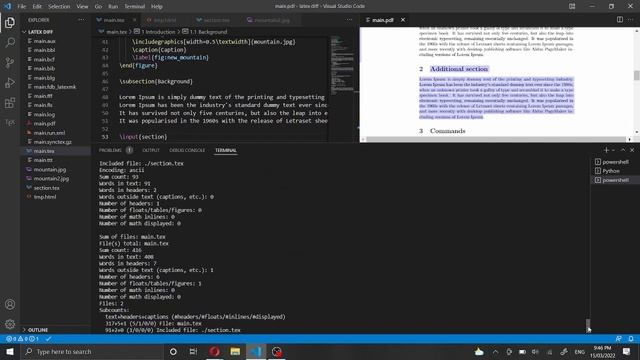Screen dimensions: 640x360
Task: Open the Source Control view
Action: pos(10,62)
